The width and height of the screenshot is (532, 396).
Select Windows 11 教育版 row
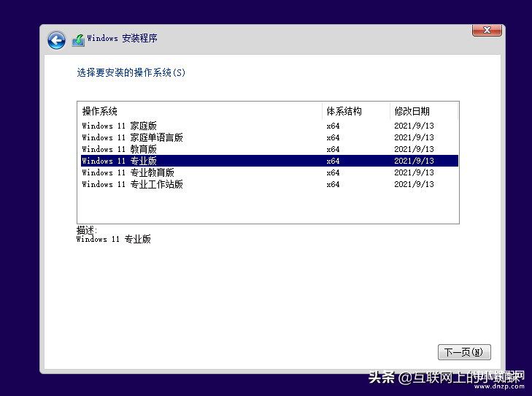click(x=269, y=149)
